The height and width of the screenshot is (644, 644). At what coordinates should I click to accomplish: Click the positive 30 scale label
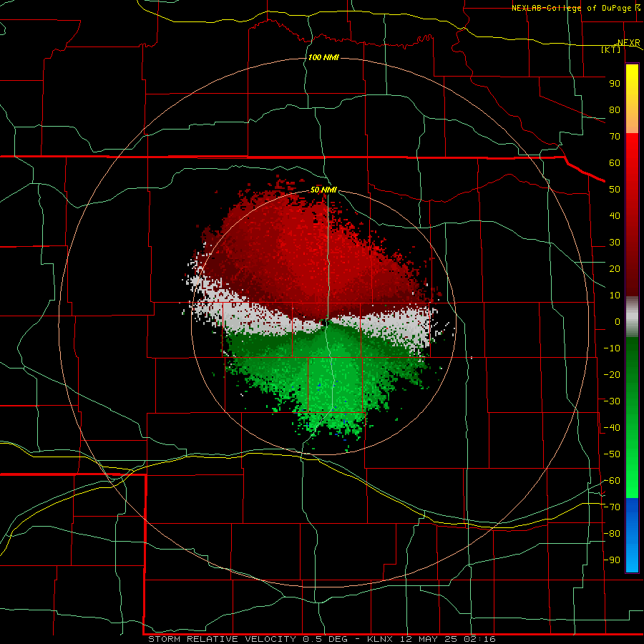click(615, 243)
